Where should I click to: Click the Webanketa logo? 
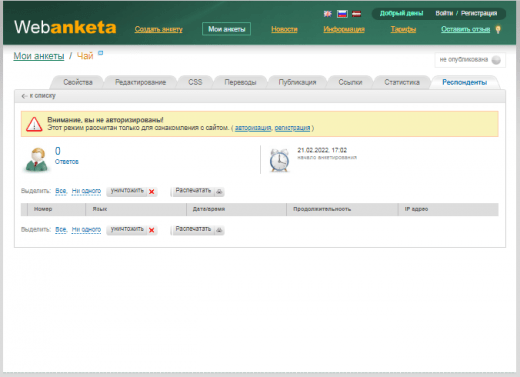65,27
